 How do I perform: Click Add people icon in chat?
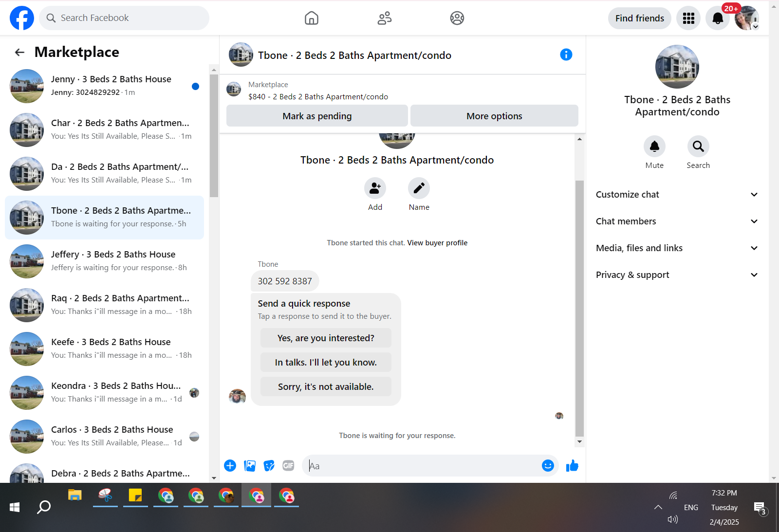pyautogui.click(x=375, y=188)
